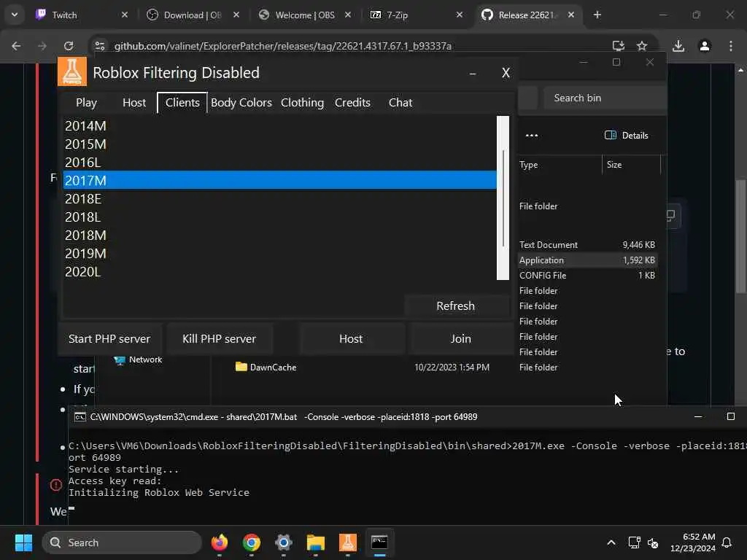Open File Explorer from the taskbar

315,542
